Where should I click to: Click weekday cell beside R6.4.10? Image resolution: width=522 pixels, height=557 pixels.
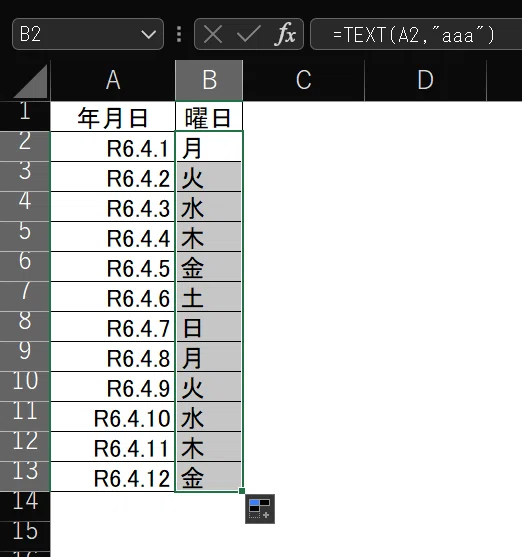pos(209,417)
